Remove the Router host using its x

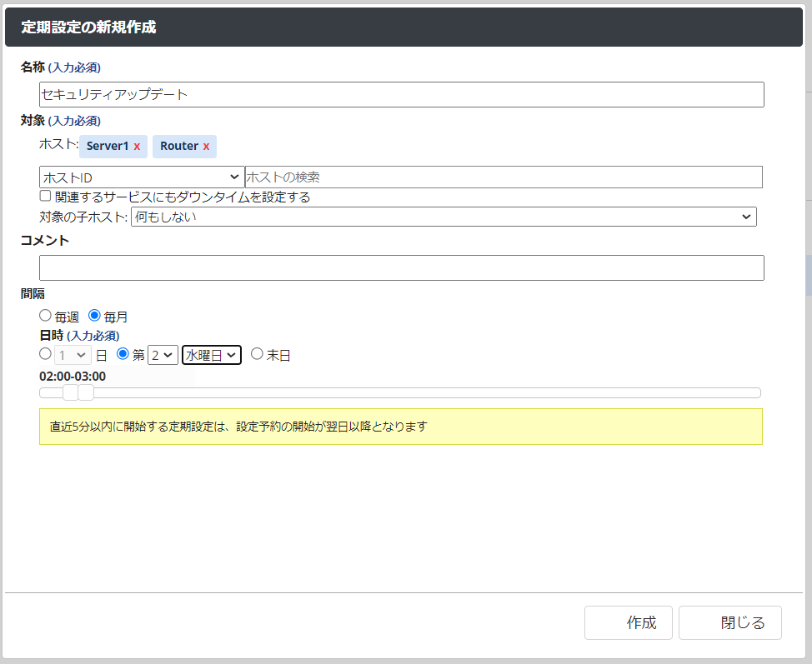coord(206,147)
